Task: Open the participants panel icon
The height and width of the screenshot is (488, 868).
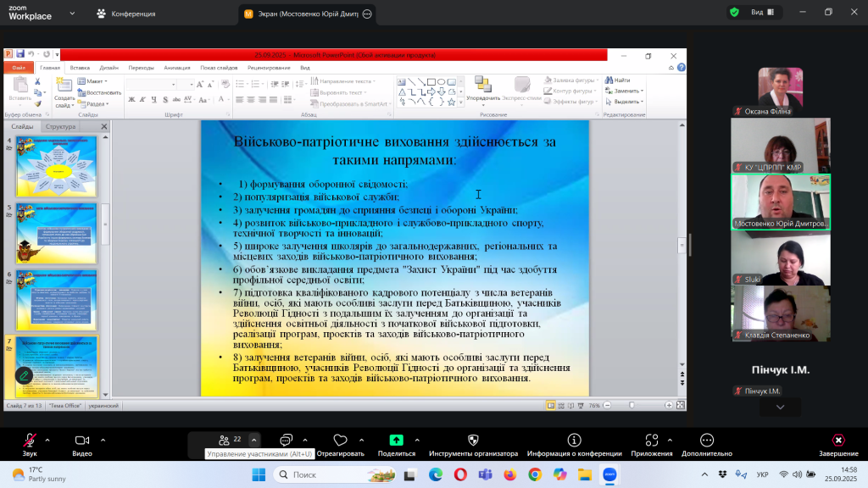Action: coord(224,440)
